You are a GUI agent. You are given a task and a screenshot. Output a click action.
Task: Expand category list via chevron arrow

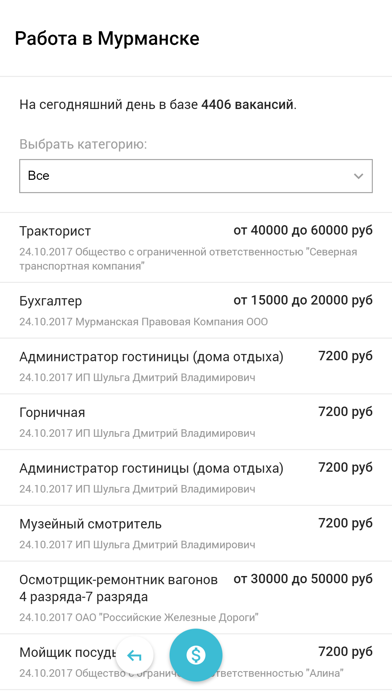click(358, 176)
